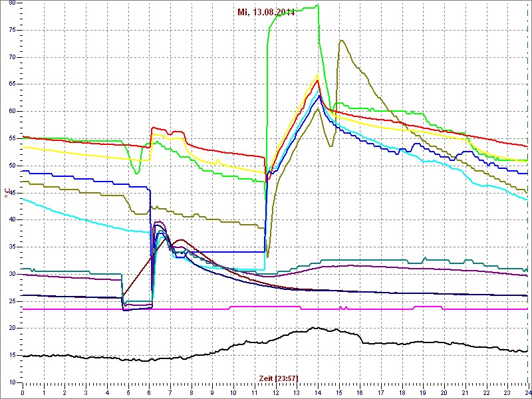
Task: Click hour '3' on the time axis
Action: coord(86,393)
